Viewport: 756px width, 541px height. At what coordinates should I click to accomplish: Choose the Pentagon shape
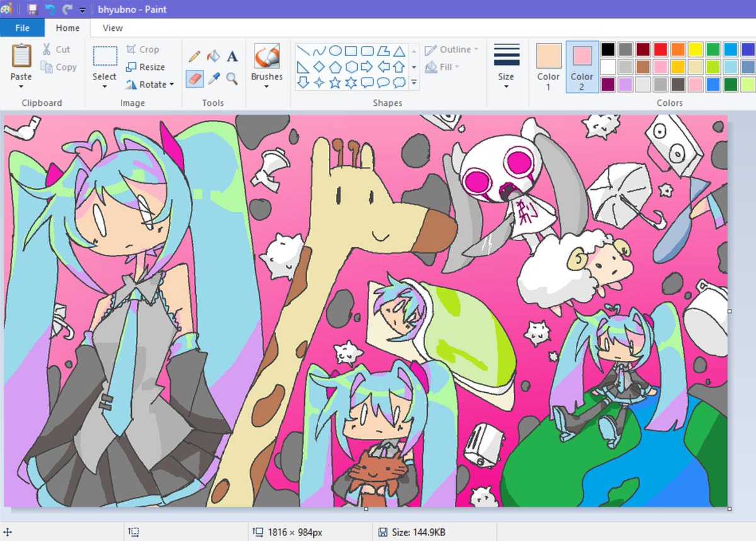point(335,67)
